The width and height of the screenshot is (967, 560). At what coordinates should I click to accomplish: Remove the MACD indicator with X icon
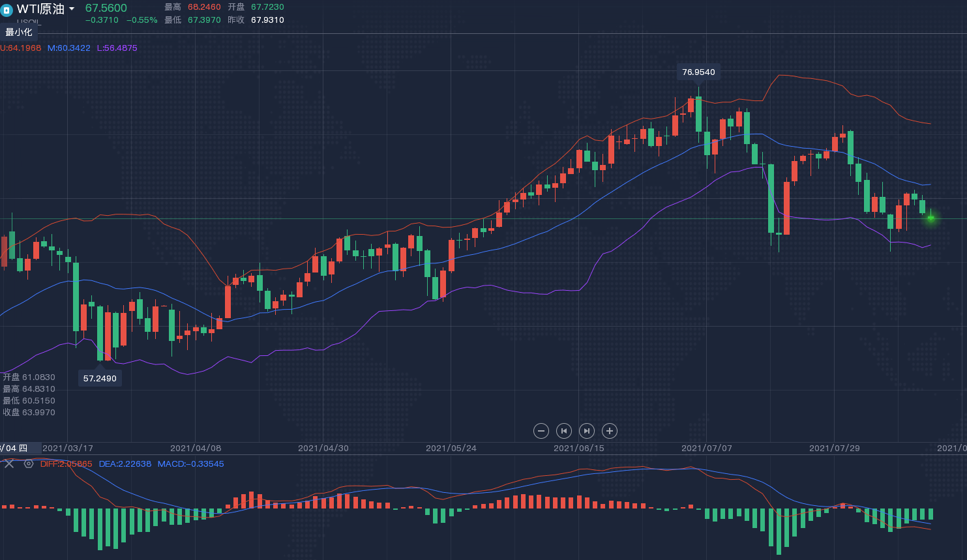(x=9, y=464)
